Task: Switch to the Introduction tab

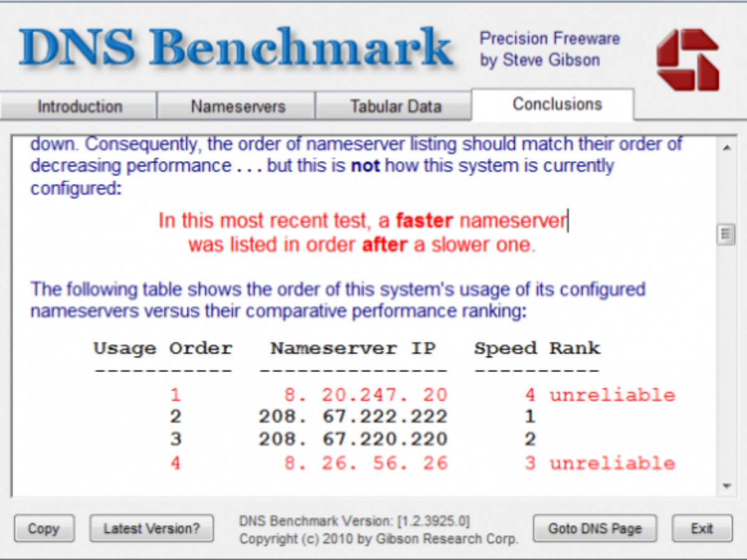Action: pos(79,106)
